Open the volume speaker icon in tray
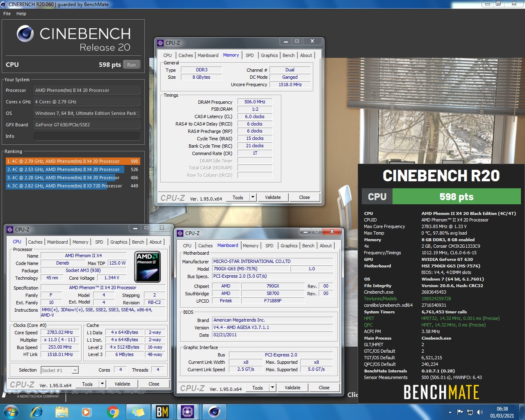 click(480, 412)
